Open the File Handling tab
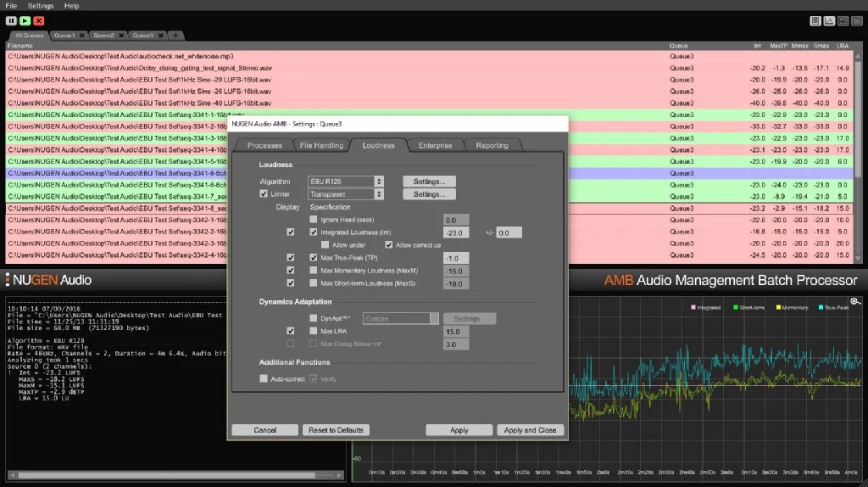Image resolution: width=868 pixels, height=487 pixels. (x=321, y=145)
